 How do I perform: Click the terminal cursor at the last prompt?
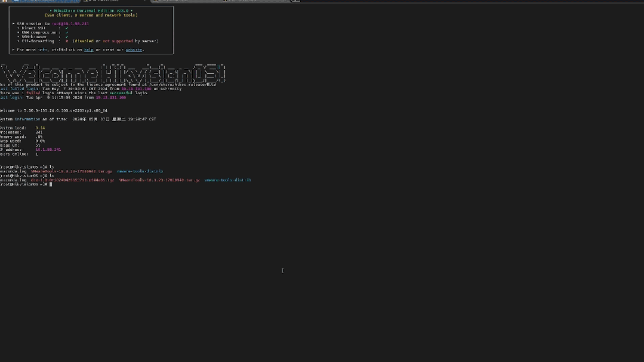coord(51,184)
